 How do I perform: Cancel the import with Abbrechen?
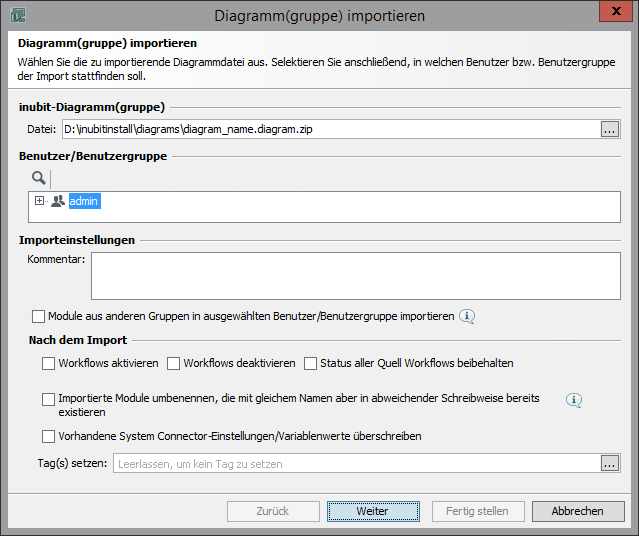click(x=577, y=511)
